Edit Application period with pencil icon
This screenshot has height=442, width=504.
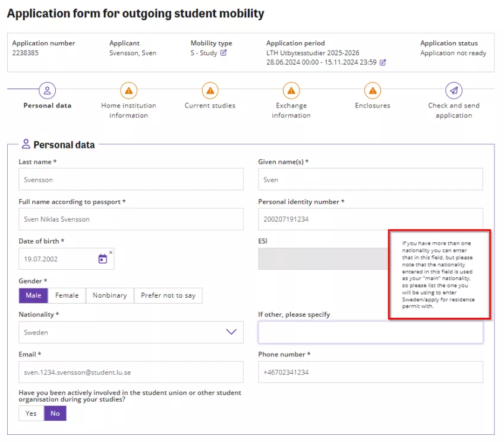coord(383,62)
